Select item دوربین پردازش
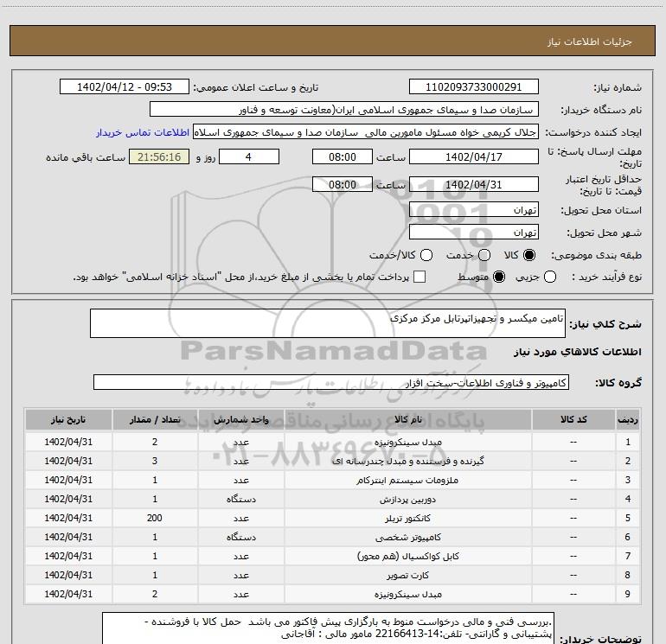The height and width of the screenshot is (644, 666). 407,500
